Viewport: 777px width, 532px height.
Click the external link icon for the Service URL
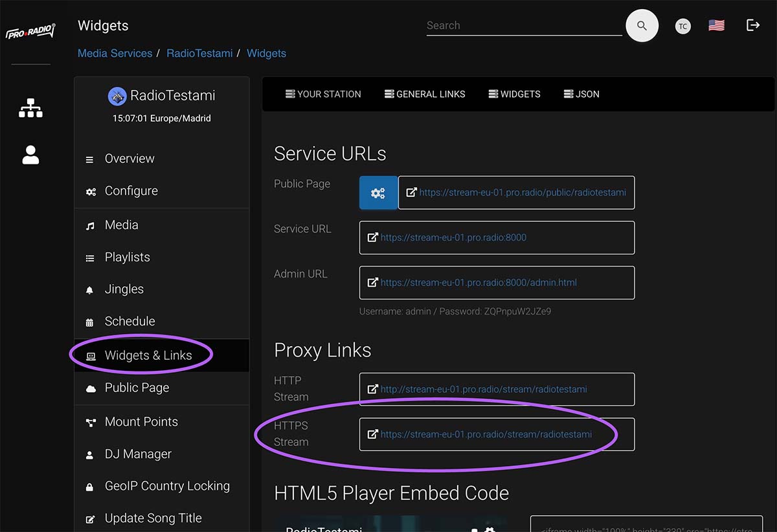372,238
